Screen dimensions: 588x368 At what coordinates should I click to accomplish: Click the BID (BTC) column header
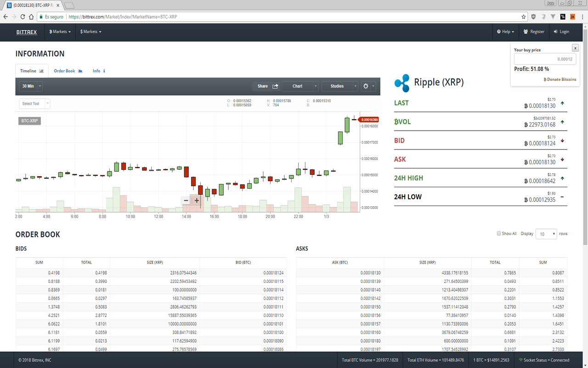click(243, 262)
